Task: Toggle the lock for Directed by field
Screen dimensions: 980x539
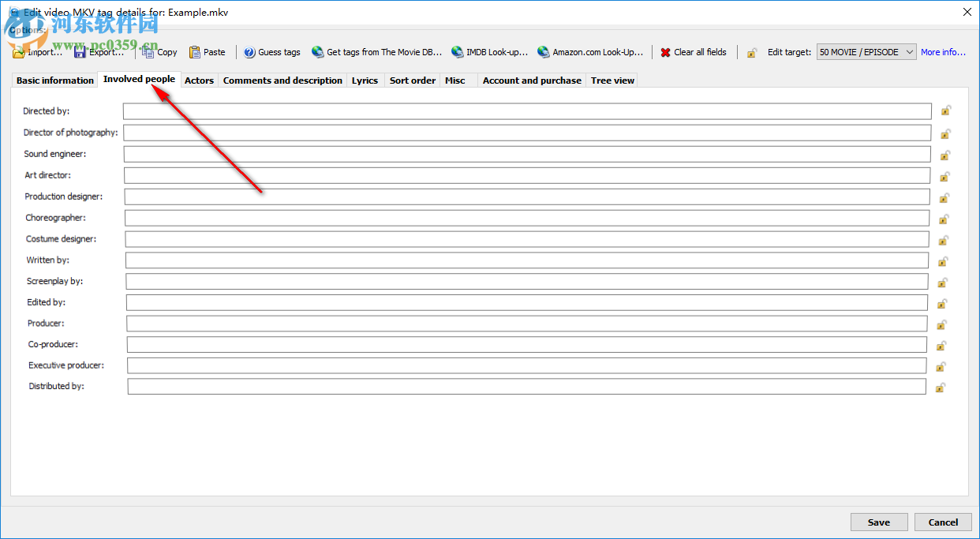Action: [945, 110]
